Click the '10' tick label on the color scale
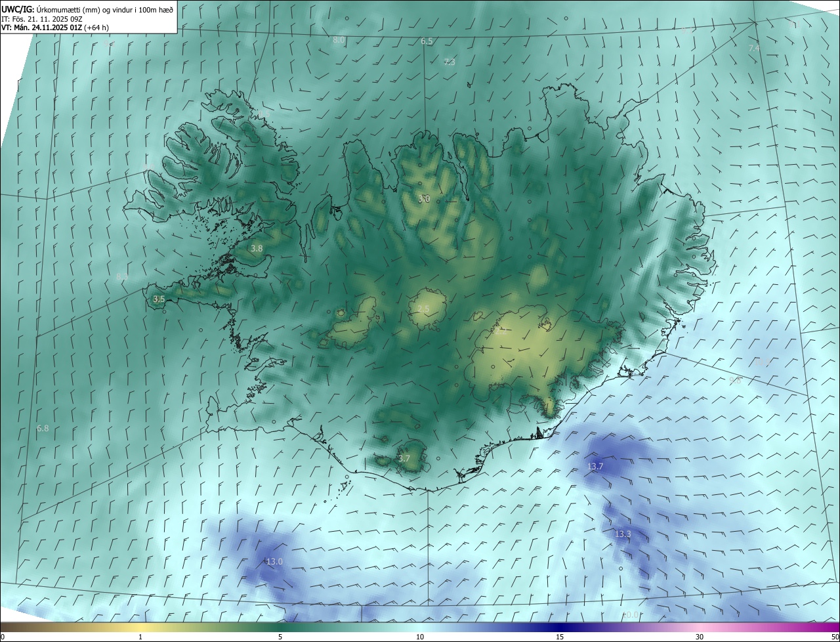 420,637
